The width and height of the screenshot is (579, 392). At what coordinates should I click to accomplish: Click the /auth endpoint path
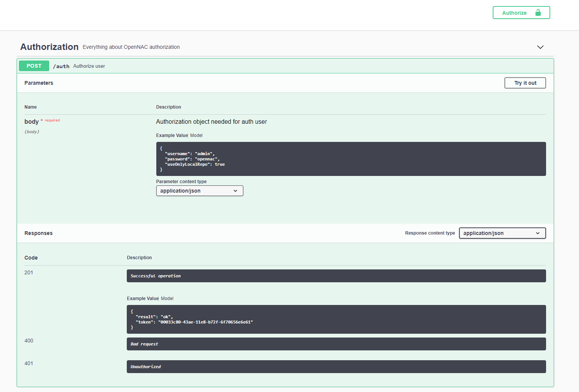[61, 66]
